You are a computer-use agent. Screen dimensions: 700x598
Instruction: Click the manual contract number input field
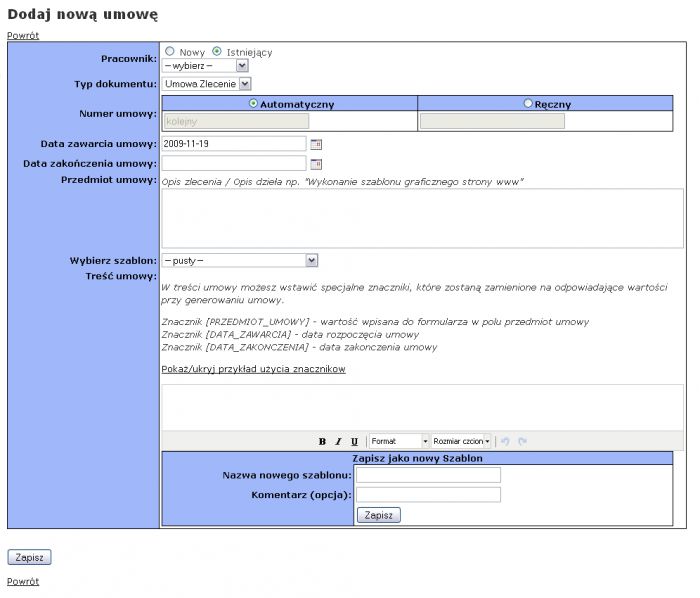point(492,121)
